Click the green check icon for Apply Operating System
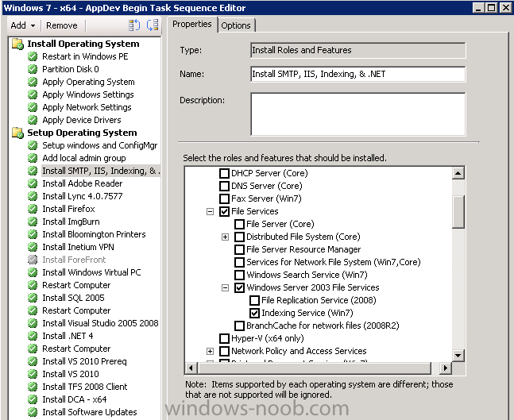This screenshot has width=514, height=420. [33, 82]
